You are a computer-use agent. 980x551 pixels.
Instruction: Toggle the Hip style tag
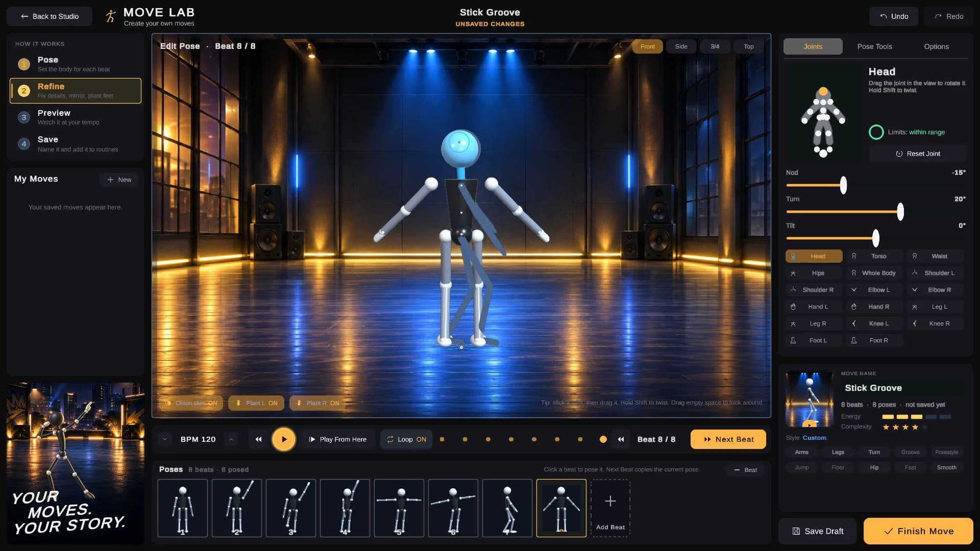pos(874,467)
